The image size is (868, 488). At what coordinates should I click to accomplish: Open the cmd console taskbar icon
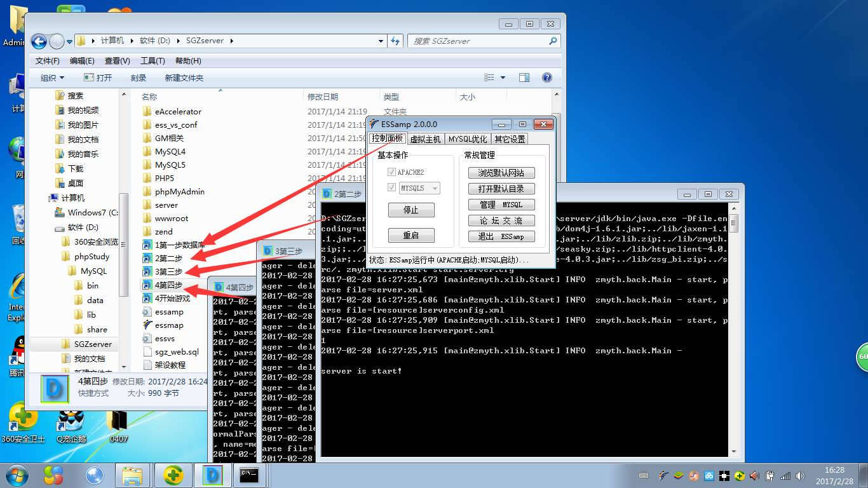248,475
